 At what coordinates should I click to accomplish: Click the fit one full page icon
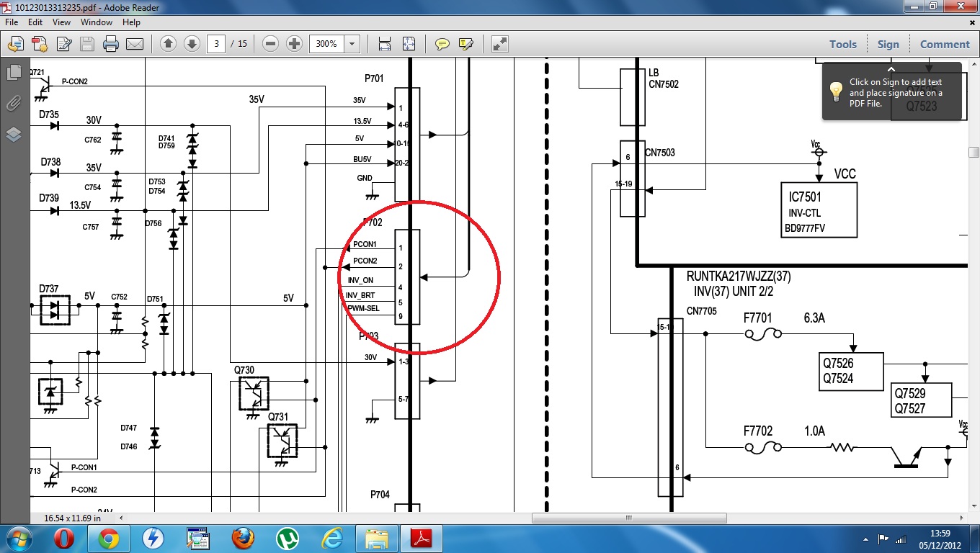pyautogui.click(x=409, y=44)
